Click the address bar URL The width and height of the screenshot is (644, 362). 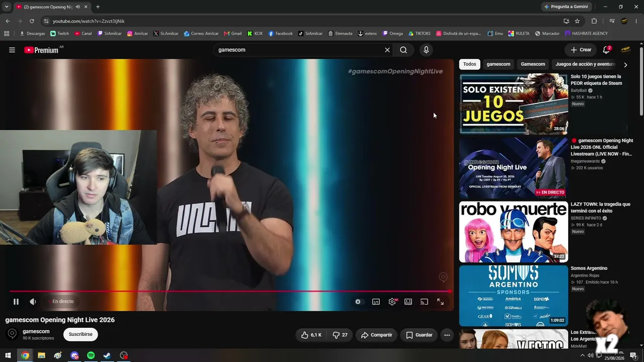pyautogui.click(x=89, y=21)
